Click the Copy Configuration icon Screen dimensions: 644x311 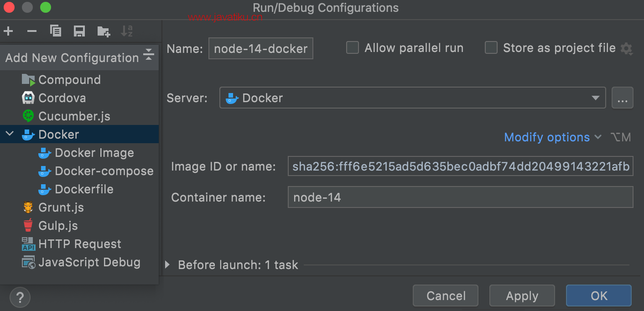pyautogui.click(x=56, y=31)
